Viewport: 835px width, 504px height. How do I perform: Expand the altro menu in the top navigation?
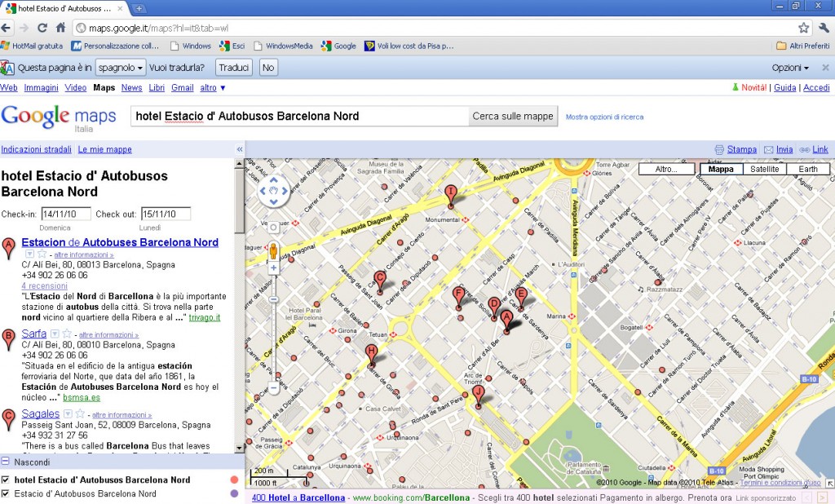[213, 87]
